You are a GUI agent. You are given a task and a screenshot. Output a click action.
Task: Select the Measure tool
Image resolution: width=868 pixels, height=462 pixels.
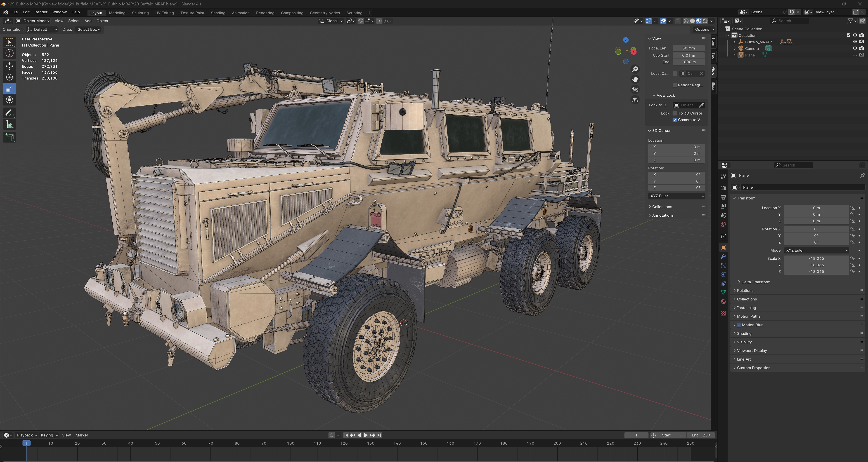[x=9, y=125]
